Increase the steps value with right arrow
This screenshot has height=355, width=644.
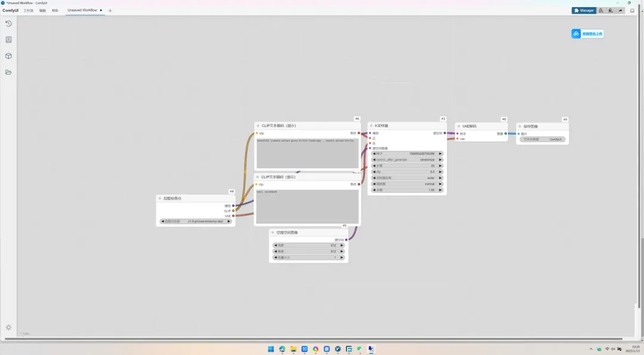(x=440, y=166)
